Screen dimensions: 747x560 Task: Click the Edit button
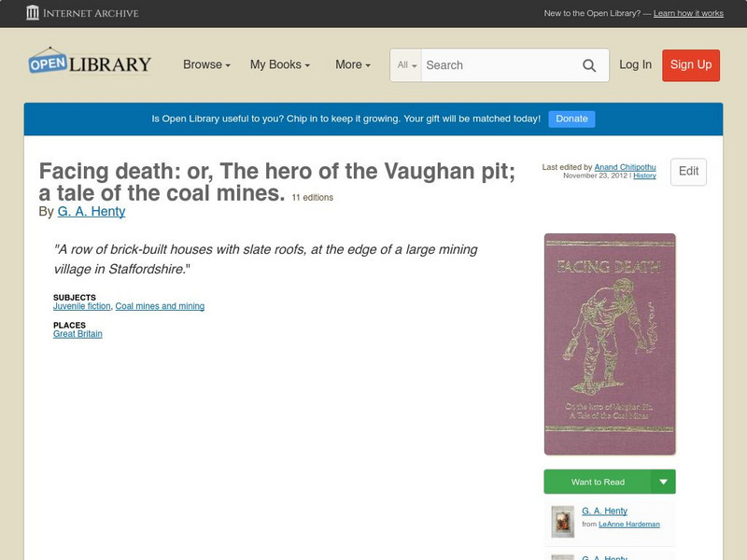point(688,172)
